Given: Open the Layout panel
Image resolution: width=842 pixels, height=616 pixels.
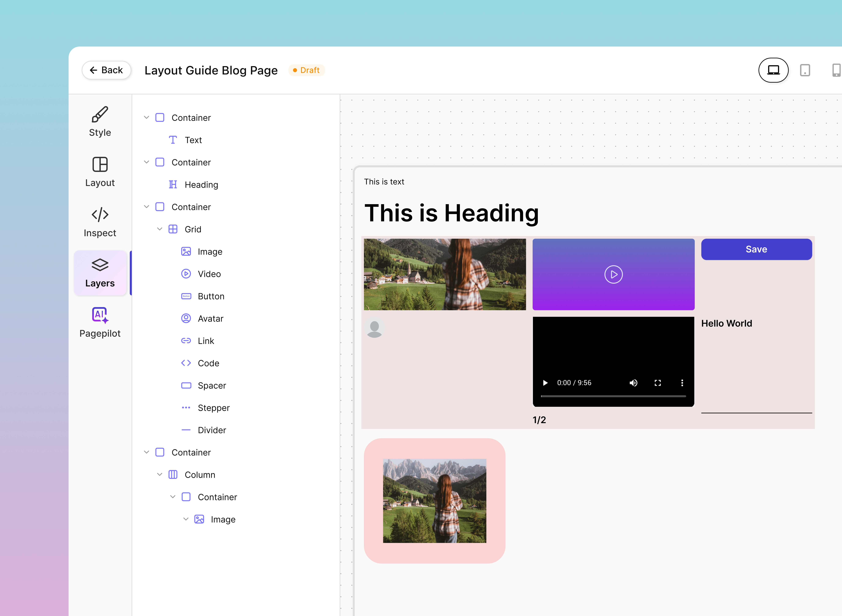Looking at the screenshot, I should pos(100,172).
